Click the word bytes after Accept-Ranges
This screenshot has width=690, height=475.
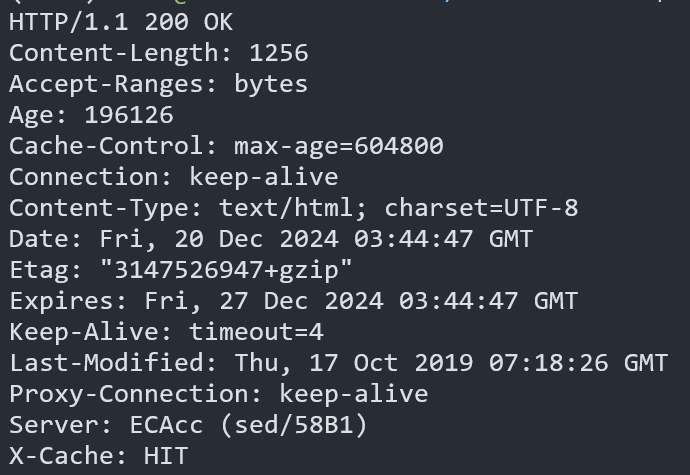pyautogui.click(x=271, y=84)
